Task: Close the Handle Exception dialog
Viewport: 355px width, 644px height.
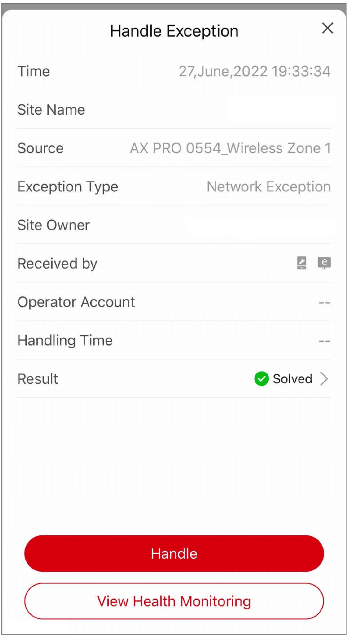Action: coord(328,28)
